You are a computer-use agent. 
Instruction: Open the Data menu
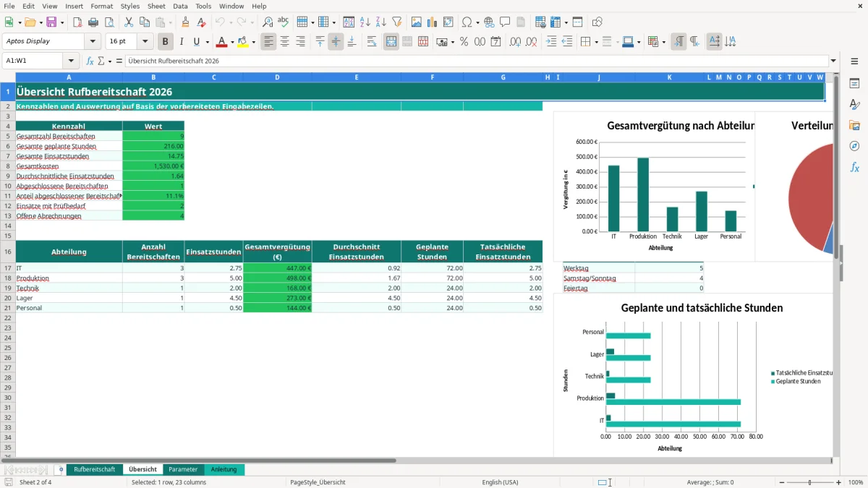(x=180, y=6)
